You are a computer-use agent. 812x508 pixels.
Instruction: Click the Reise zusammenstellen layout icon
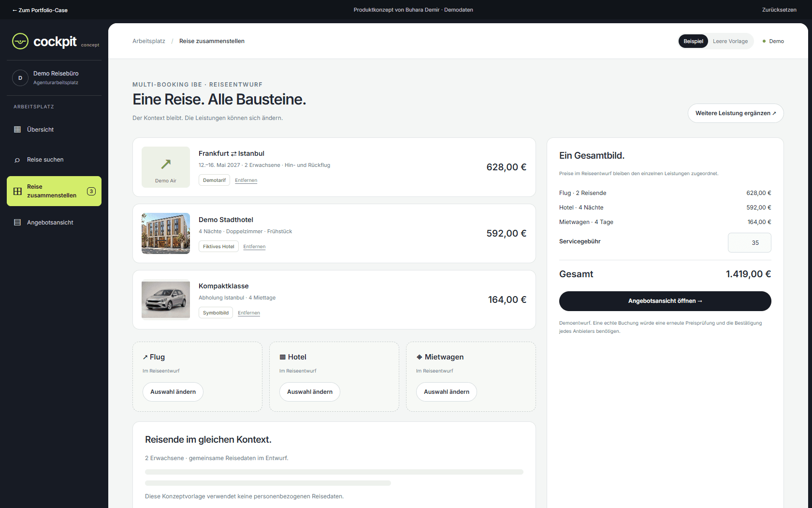(x=17, y=191)
